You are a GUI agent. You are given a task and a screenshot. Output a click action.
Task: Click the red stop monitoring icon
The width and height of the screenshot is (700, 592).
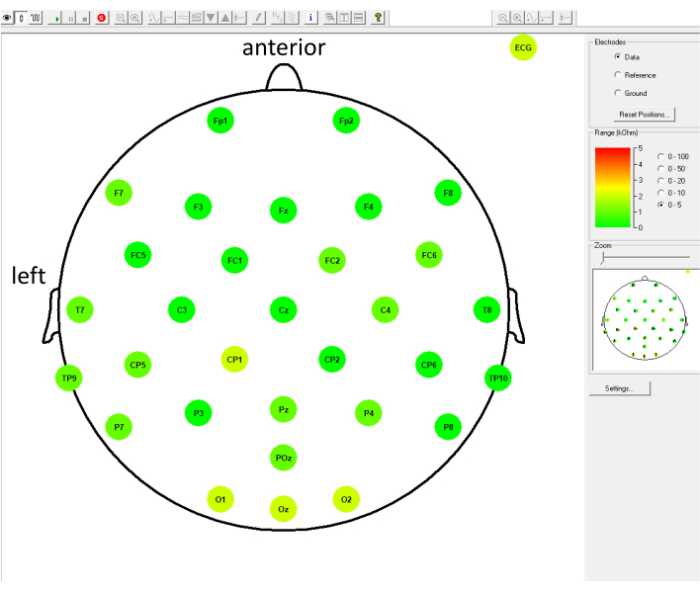pyautogui.click(x=102, y=18)
